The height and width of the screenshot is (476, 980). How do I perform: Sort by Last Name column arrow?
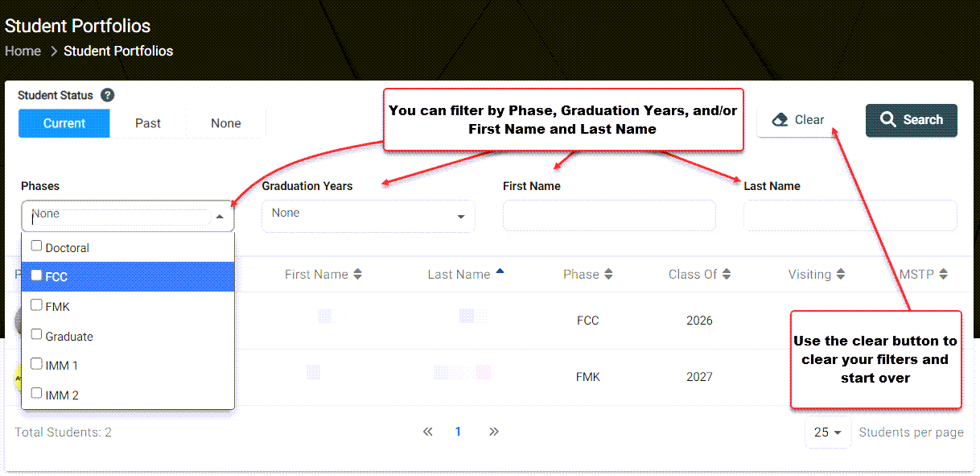(500, 272)
